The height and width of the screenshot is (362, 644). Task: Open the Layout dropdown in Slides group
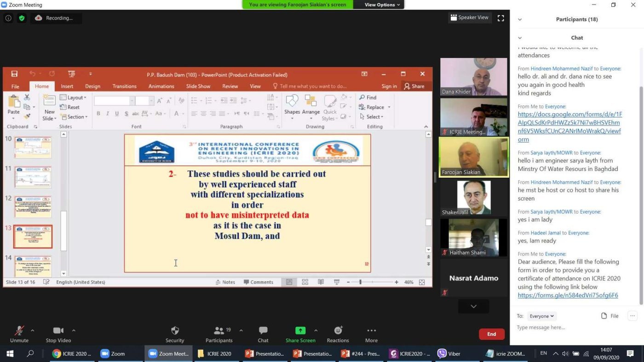(x=73, y=97)
